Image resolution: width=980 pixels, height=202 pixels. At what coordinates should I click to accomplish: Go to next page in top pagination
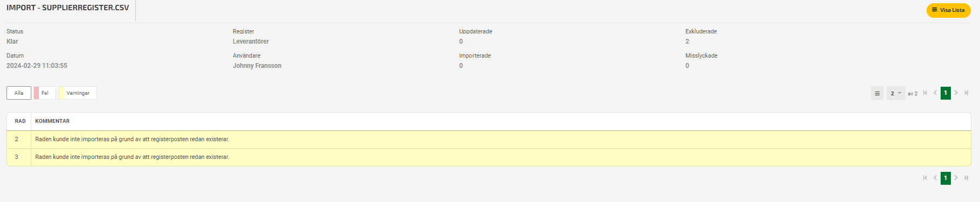pyautogui.click(x=956, y=93)
